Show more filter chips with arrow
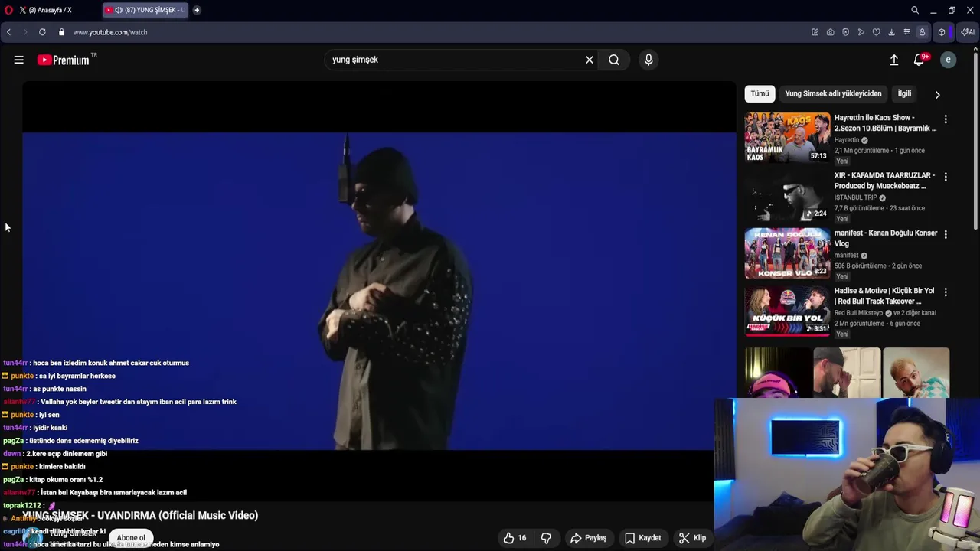Image resolution: width=980 pixels, height=551 pixels. [937, 94]
